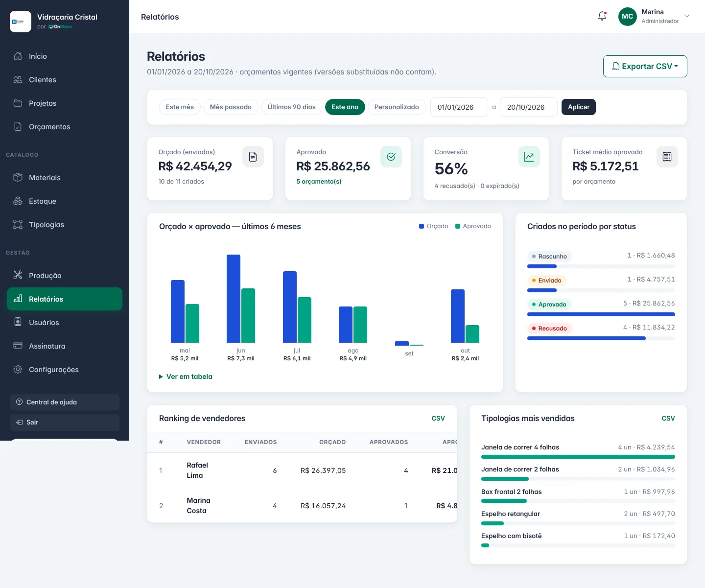This screenshot has width=705, height=588.
Task: Open Estoque menu item
Action: tap(65, 201)
